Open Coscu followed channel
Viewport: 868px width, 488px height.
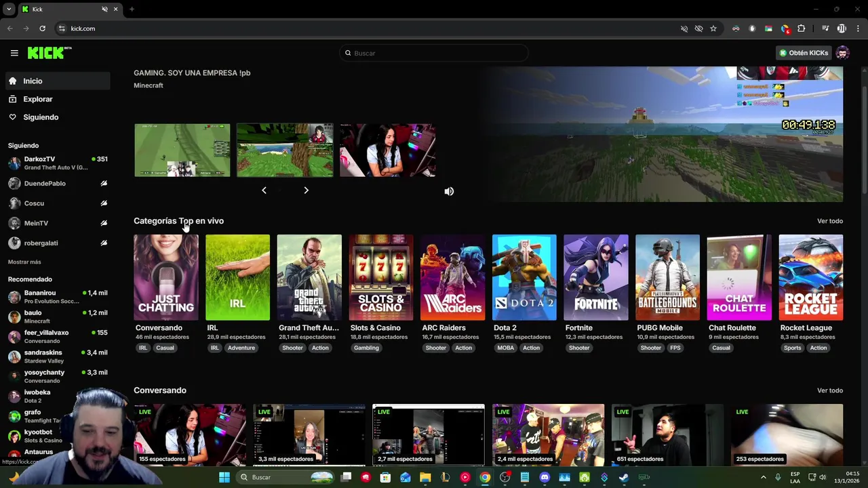pyautogui.click(x=58, y=203)
